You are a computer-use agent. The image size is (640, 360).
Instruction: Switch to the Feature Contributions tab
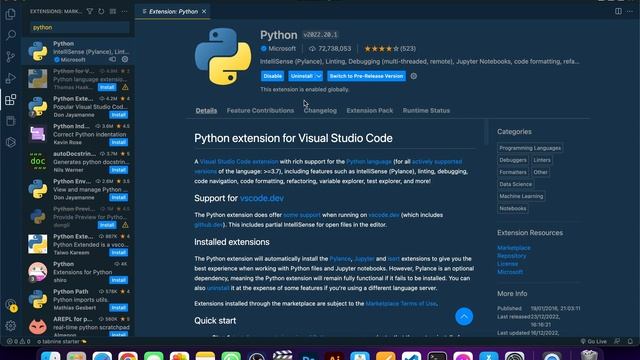pyautogui.click(x=260, y=111)
